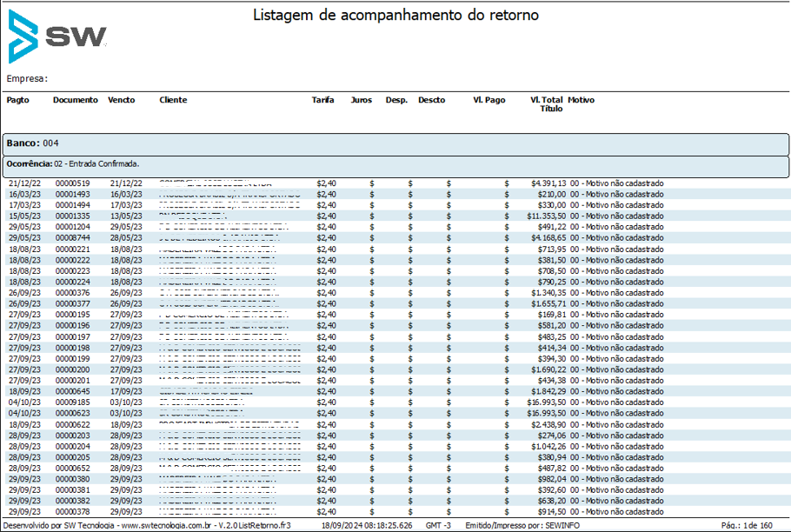The image size is (791, 532).
Task: Click document number 00000645
Action: coord(73,392)
